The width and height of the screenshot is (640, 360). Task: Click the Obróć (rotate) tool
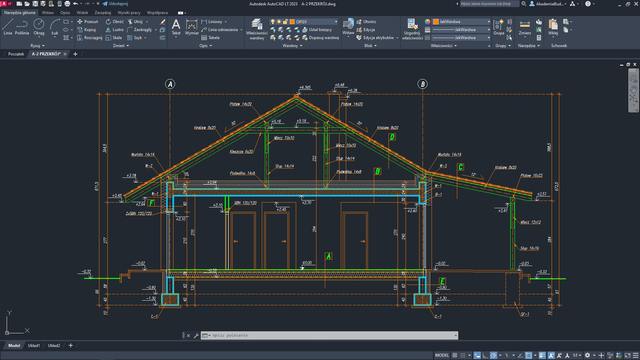click(x=115, y=22)
